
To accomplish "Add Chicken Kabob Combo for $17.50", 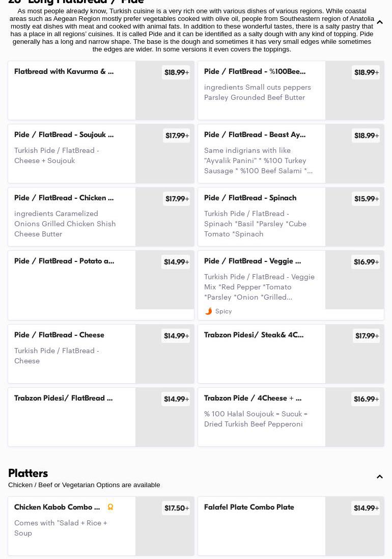I will [176, 508].
